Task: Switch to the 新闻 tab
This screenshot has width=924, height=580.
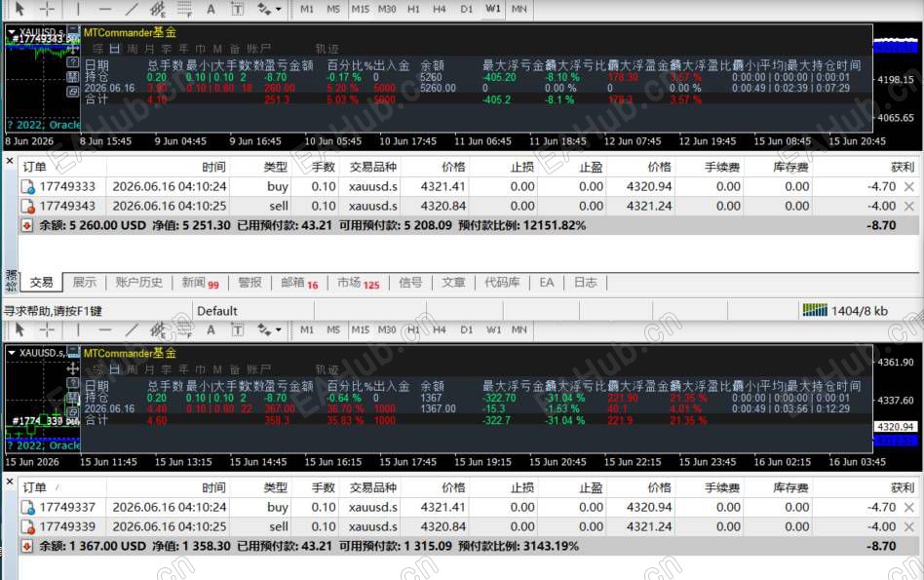Action: coord(201,283)
